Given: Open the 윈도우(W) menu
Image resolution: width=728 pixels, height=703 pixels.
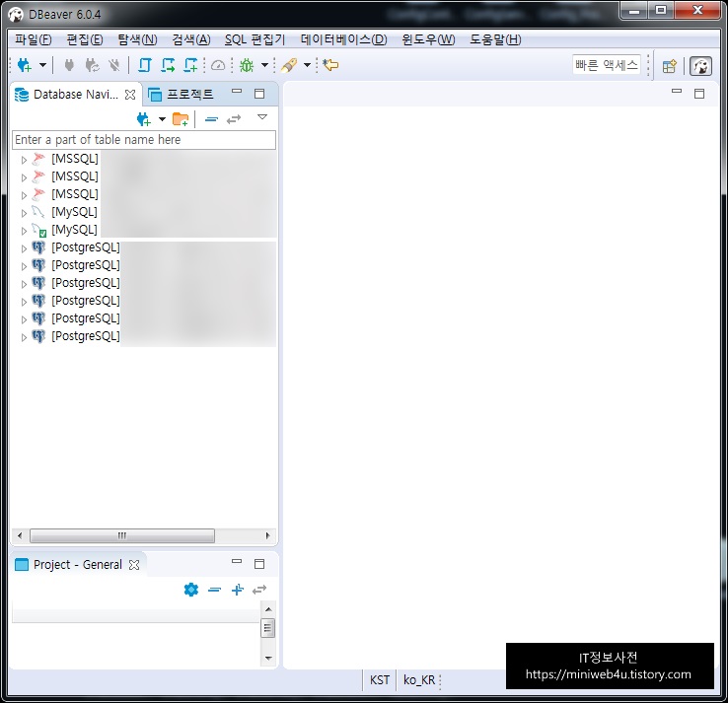Looking at the screenshot, I should 428,39.
